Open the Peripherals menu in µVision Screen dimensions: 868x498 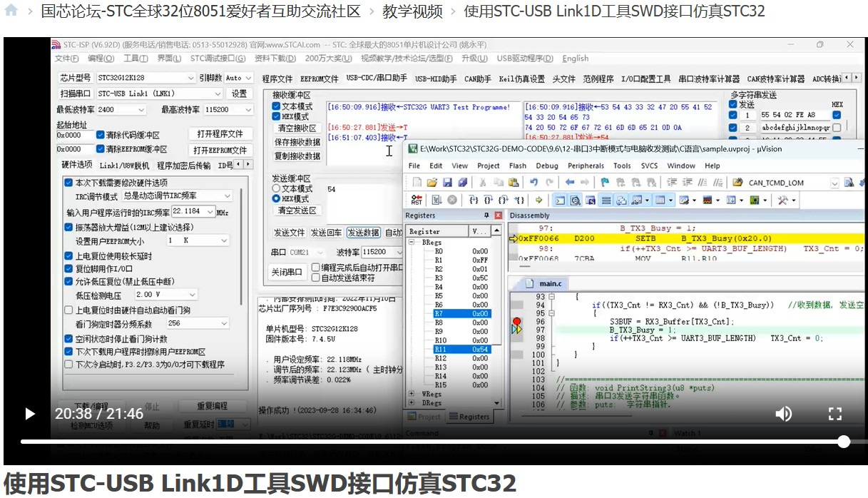586,166
